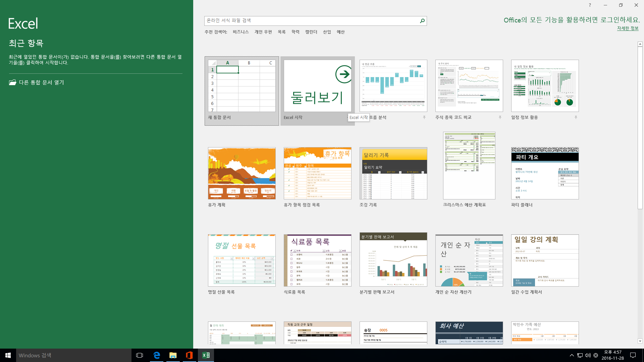Screen dimensions: 644x362
Task: Select suggested search 산업
Action: (327, 32)
